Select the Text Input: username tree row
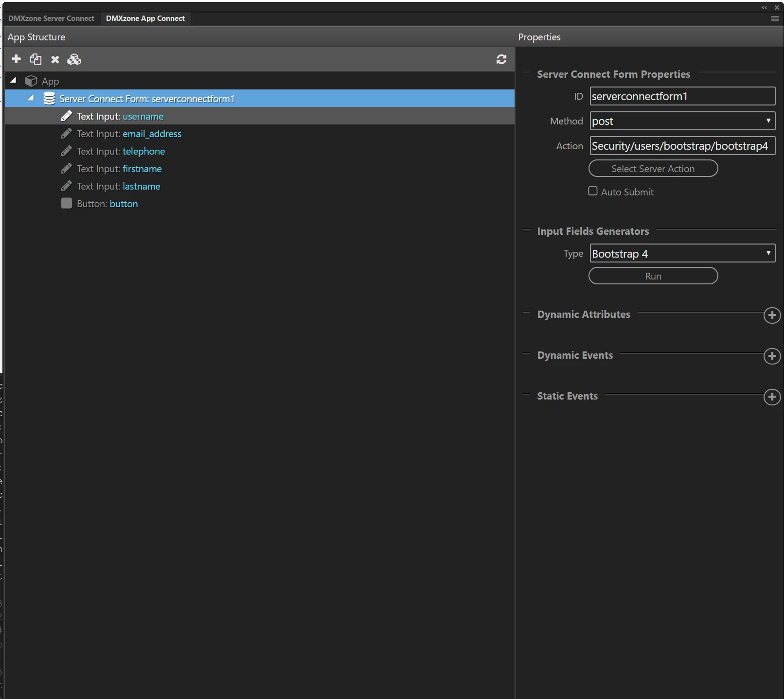The image size is (784, 699). point(260,116)
